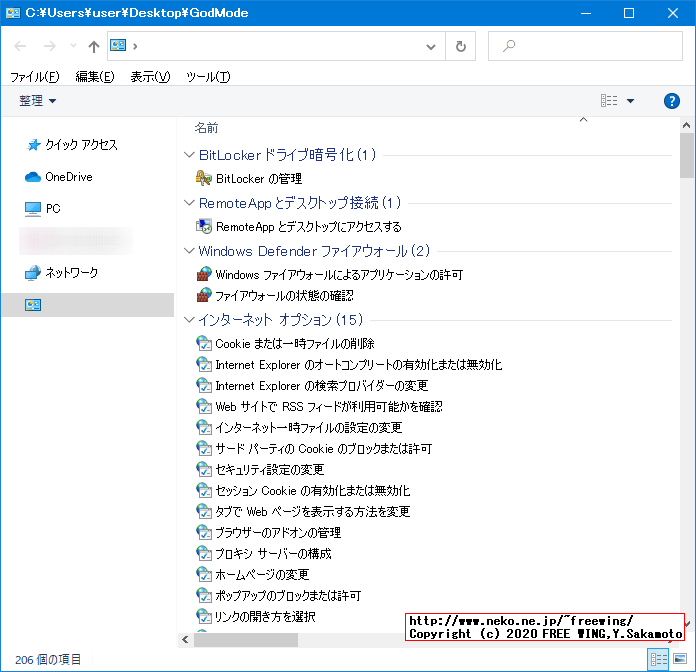Viewport: 696px width, 672px height.
Task: Select the text BitLocker の管理
Action: [259, 179]
